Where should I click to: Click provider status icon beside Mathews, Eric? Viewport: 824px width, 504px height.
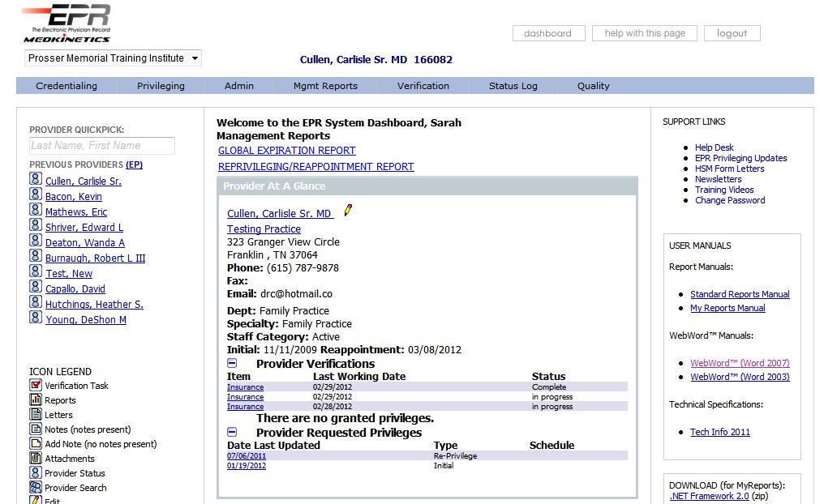[35, 210]
